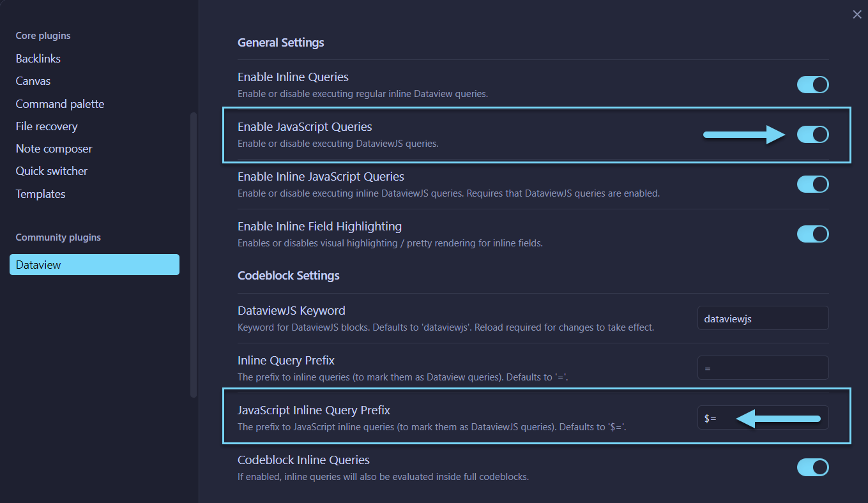Open File recovery plugin settings

[x=47, y=126]
